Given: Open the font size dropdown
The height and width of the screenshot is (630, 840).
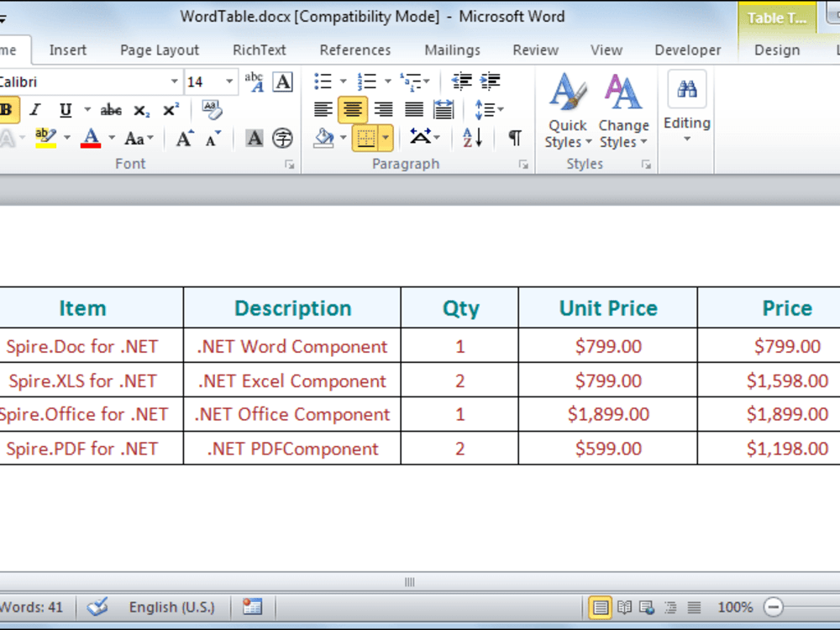Looking at the screenshot, I should point(229,82).
